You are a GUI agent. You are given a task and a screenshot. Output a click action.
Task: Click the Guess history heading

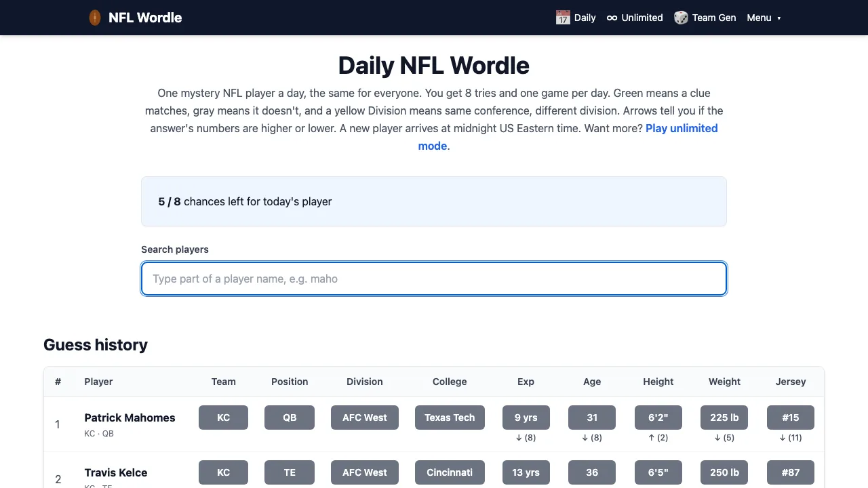coord(96,345)
